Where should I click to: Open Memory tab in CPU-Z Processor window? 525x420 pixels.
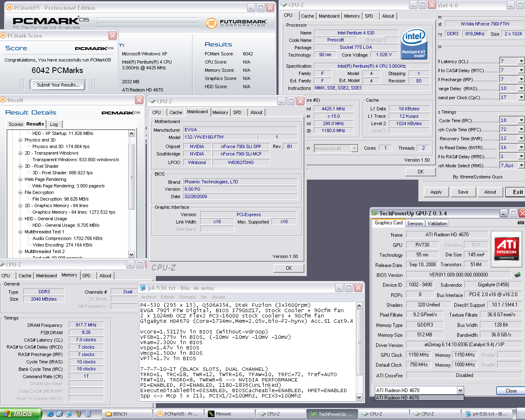click(x=352, y=16)
